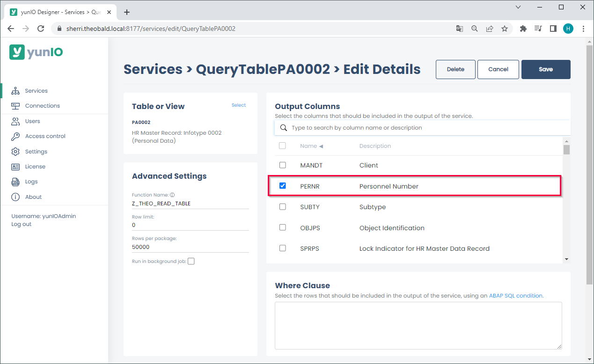Click the Function Name info icon
The height and width of the screenshot is (364, 594).
[x=172, y=195]
